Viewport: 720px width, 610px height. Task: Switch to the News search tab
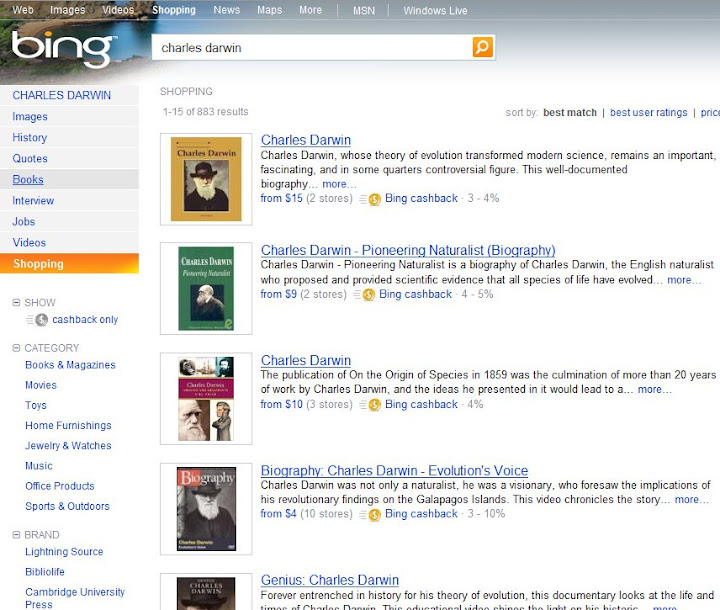click(226, 10)
